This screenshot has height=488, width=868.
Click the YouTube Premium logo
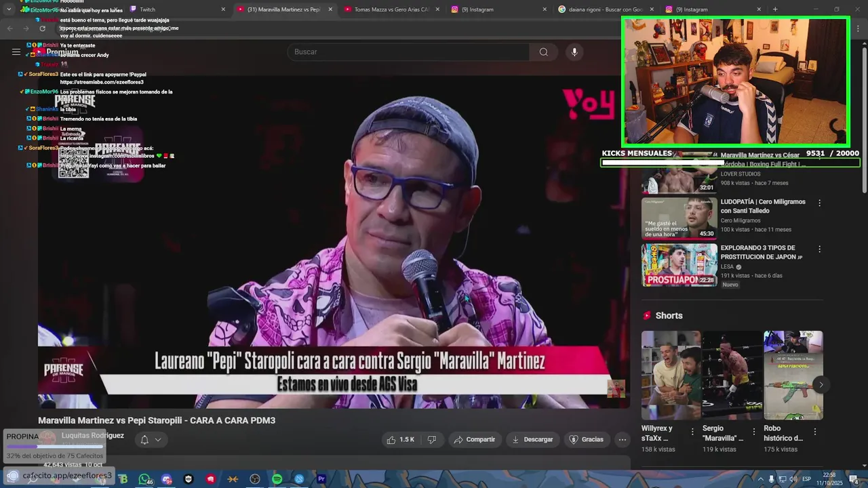coord(57,52)
